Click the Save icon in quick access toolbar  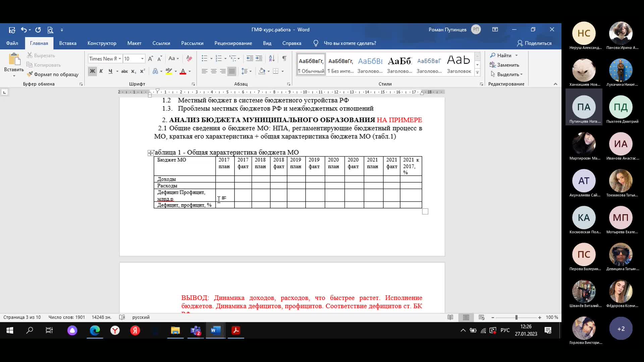tap(12, 30)
